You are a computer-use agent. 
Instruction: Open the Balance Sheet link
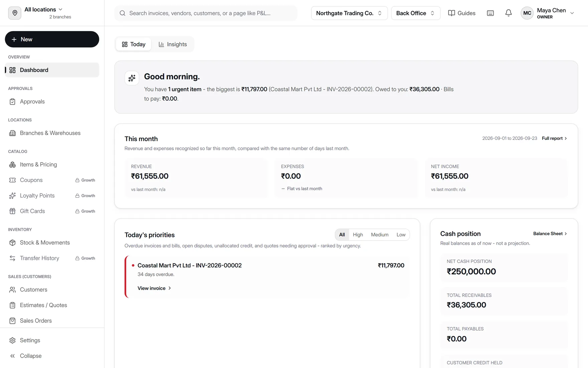coord(550,234)
